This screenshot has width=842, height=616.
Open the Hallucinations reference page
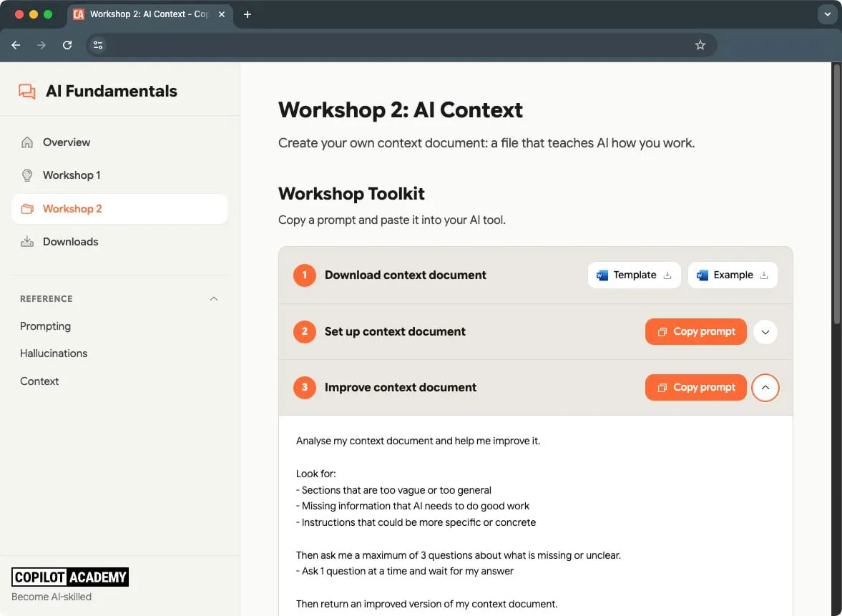point(54,353)
